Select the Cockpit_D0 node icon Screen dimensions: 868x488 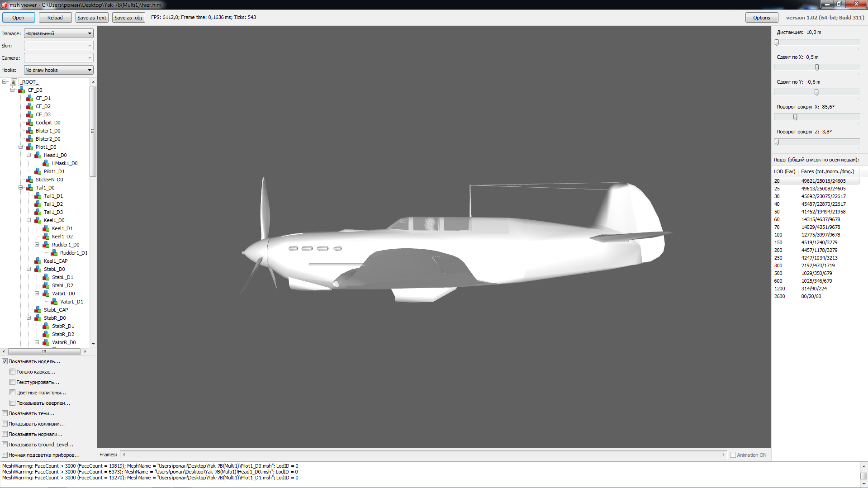(29, 123)
